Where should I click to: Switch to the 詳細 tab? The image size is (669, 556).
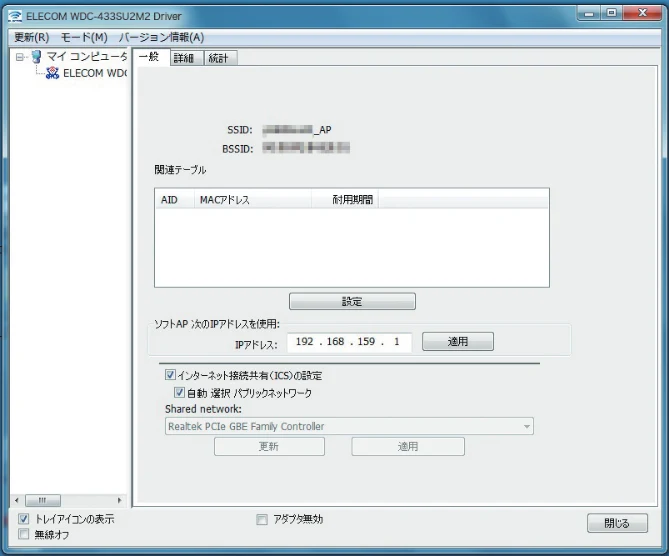click(x=184, y=58)
